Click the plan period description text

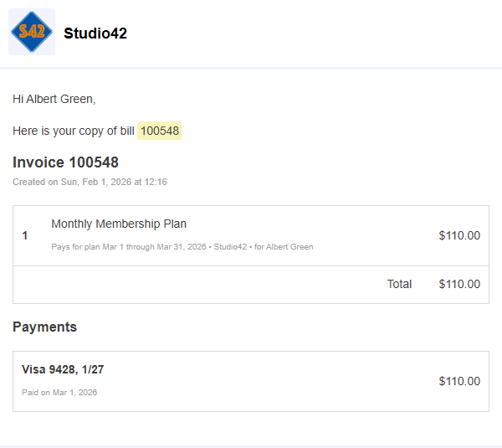pos(182,247)
